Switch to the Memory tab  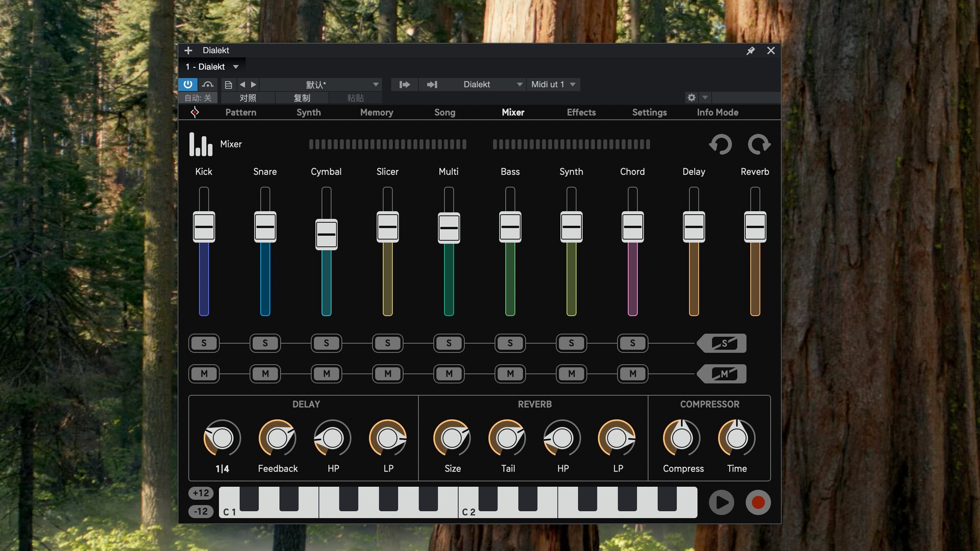(x=377, y=112)
